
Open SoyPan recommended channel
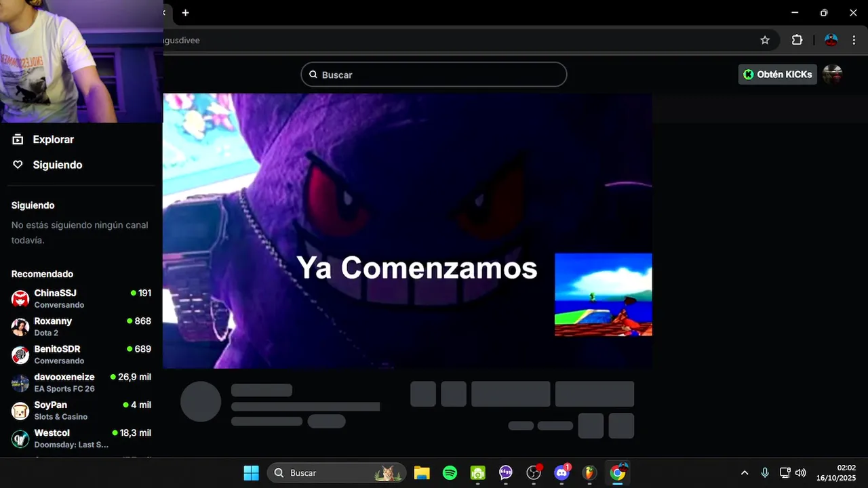click(x=81, y=410)
